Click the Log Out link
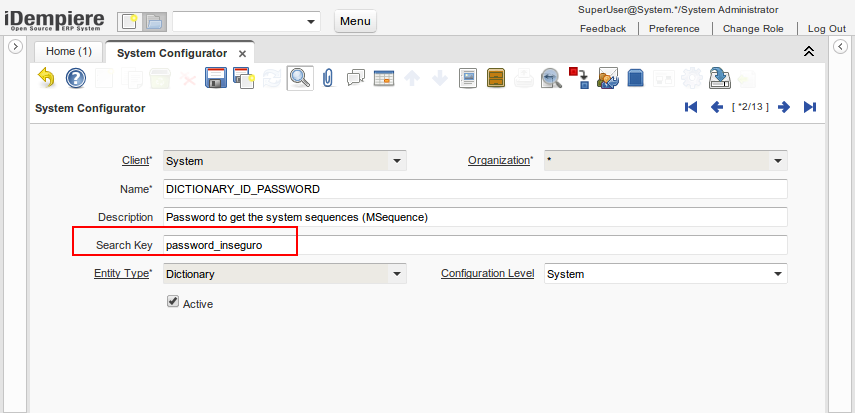The image size is (855, 413). click(826, 28)
